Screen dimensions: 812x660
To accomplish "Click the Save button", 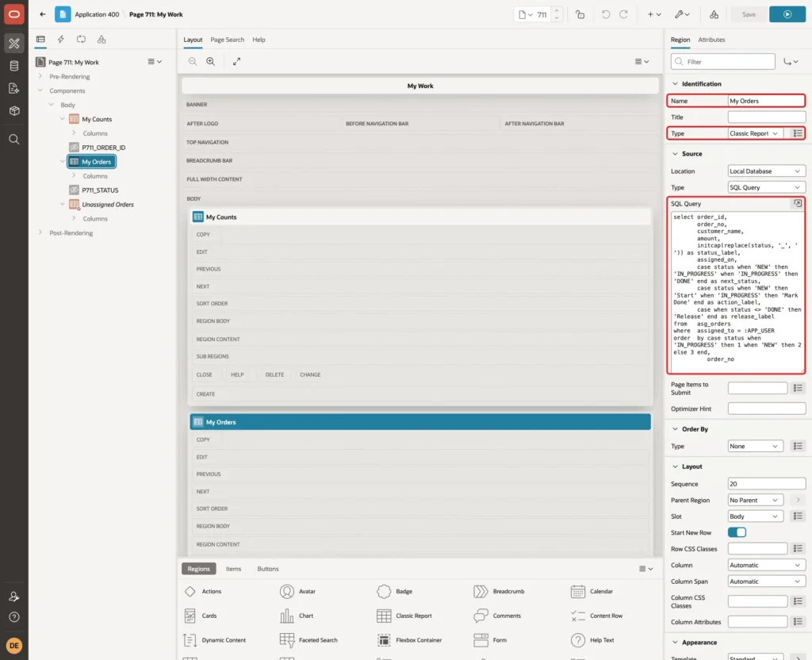I will (749, 14).
